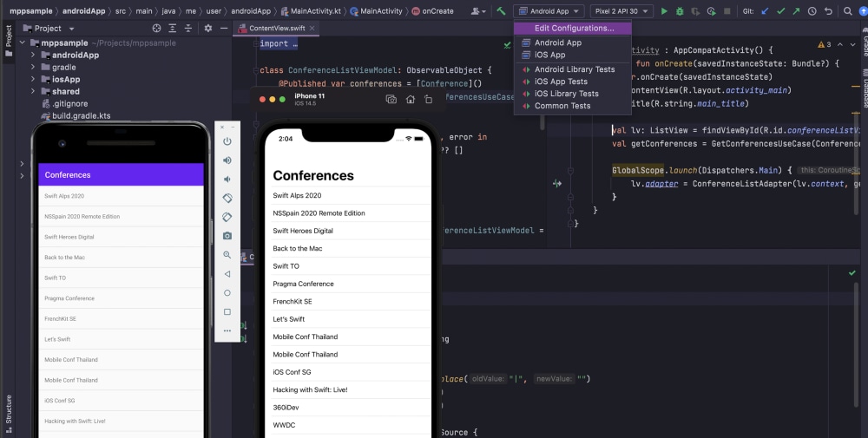Lower volume on Android emulator
This screenshot has height=438, width=868.
[x=227, y=180]
